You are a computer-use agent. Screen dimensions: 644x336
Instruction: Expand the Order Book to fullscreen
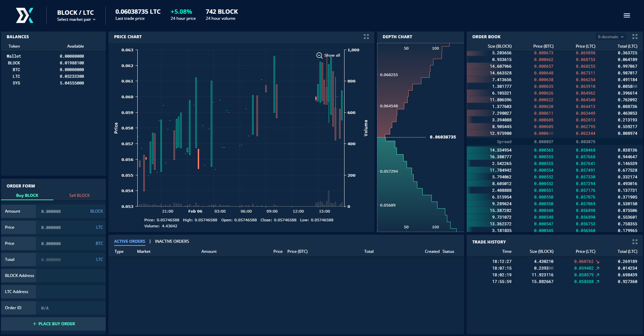(635, 37)
